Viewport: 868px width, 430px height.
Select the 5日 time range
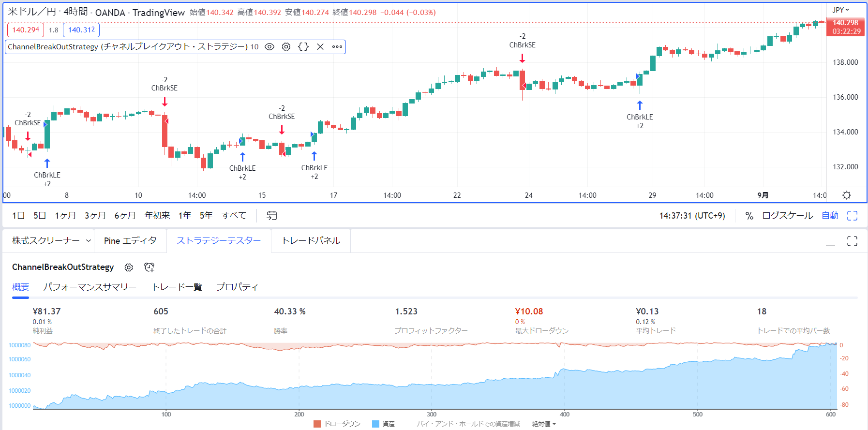coord(40,216)
